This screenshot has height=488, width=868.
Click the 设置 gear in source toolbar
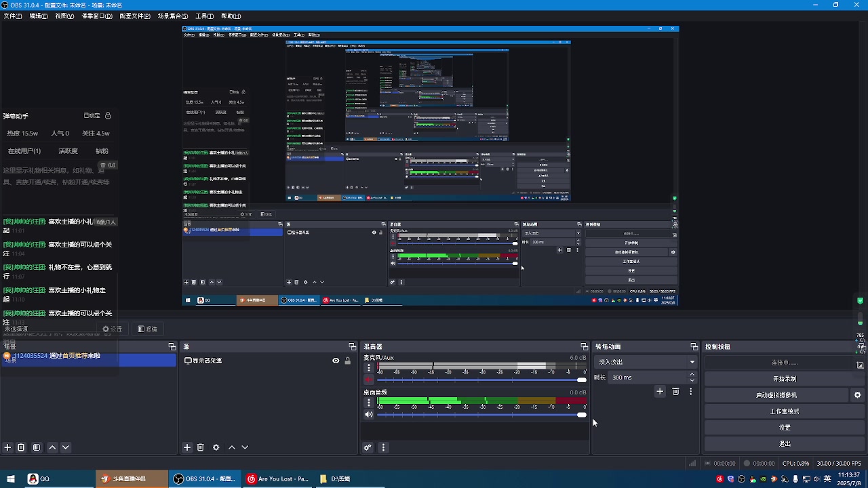coord(112,329)
